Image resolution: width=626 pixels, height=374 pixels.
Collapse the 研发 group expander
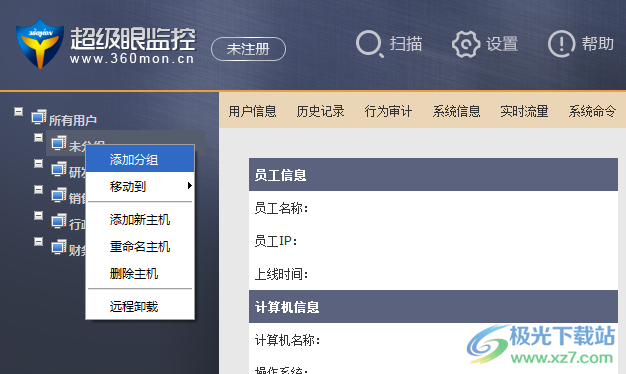click(x=38, y=164)
